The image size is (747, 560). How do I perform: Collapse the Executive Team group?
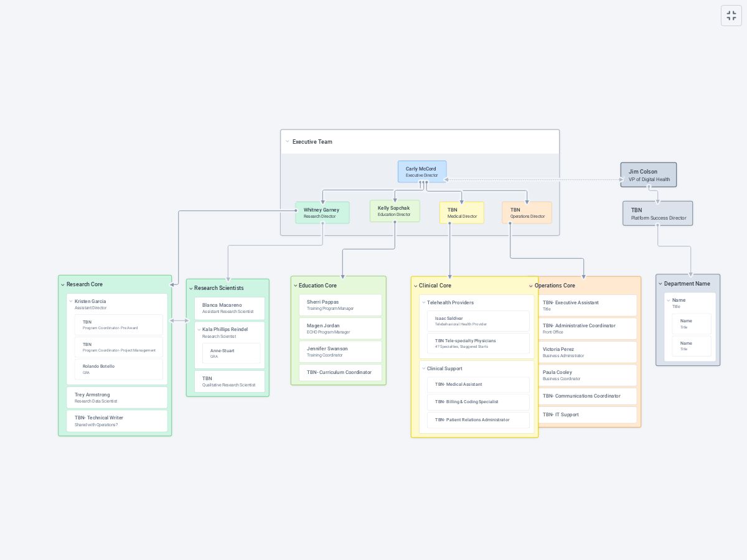[x=287, y=142]
